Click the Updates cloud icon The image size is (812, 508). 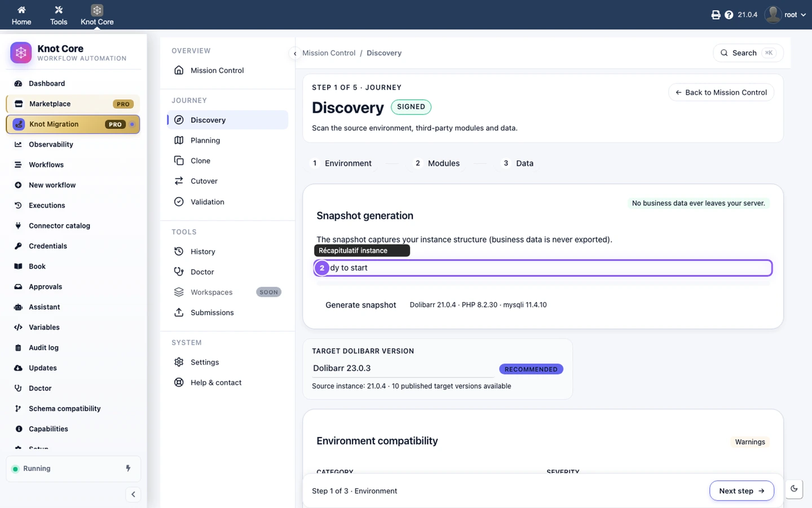(x=18, y=368)
